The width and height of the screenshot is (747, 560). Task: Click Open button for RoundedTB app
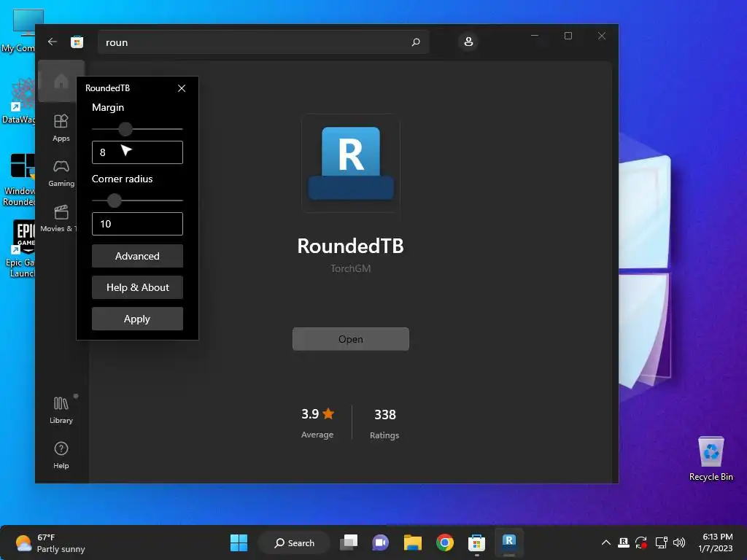[351, 339]
